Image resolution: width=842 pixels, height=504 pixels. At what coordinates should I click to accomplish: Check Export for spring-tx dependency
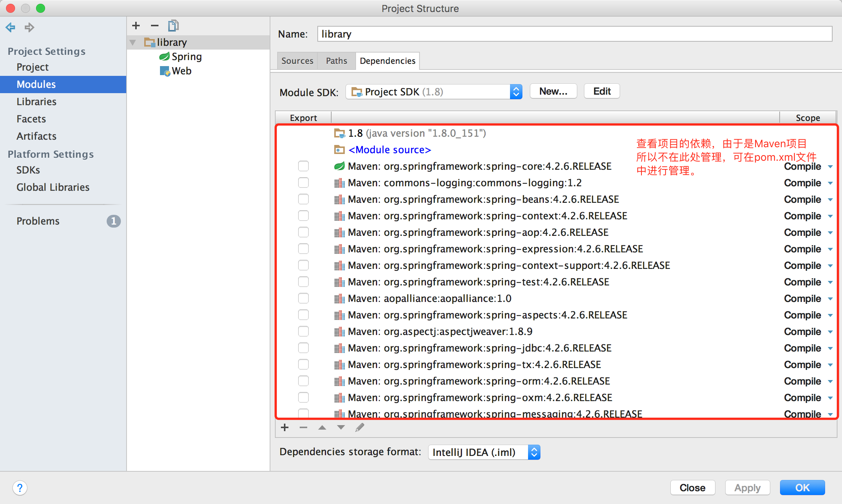pyautogui.click(x=303, y=364)
